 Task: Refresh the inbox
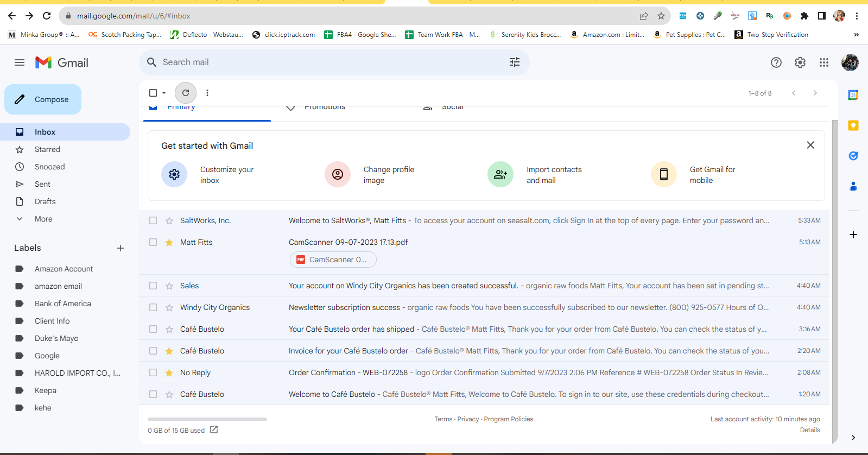(x=186, y=93)
